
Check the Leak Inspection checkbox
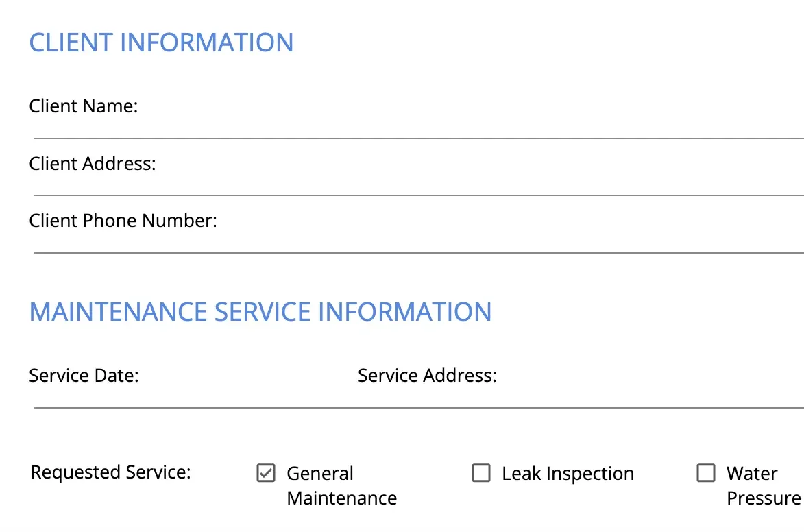click(x=481, y=473)
